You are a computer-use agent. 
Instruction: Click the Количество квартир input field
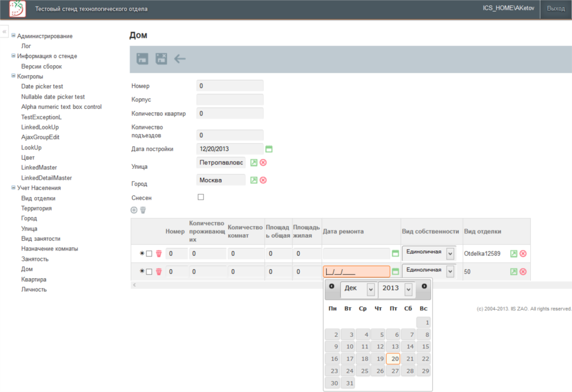point(230,113)
